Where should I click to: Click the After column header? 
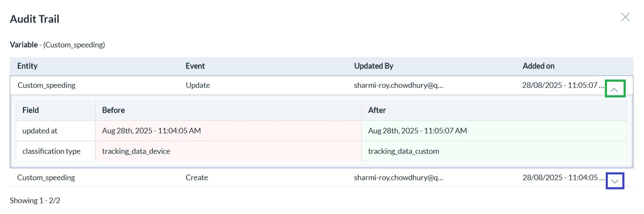pos(377,110)
